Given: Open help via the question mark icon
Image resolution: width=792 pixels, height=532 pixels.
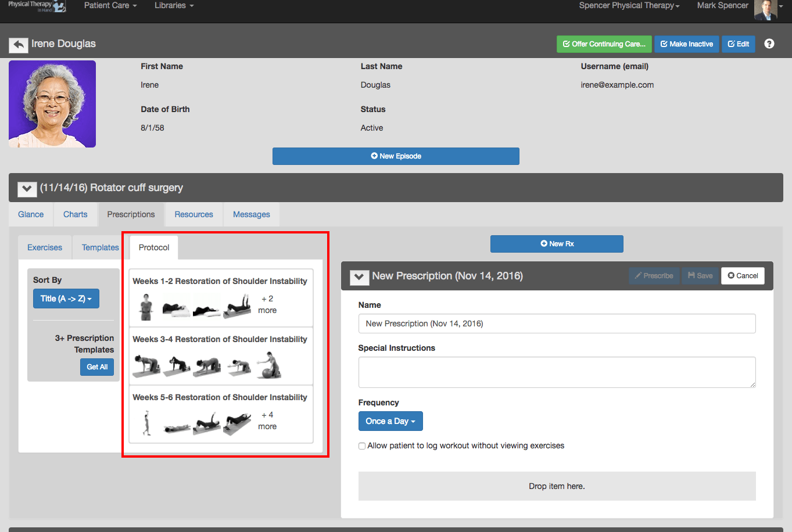Looking at the screenshot, I should click(769, 44).
